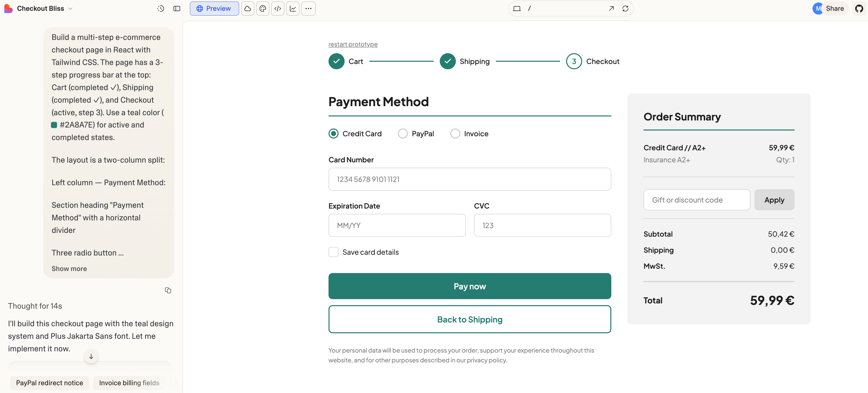868x393 pixels.
Task: Click the GitHub icon top right
Action: click(x=858, y=9)
